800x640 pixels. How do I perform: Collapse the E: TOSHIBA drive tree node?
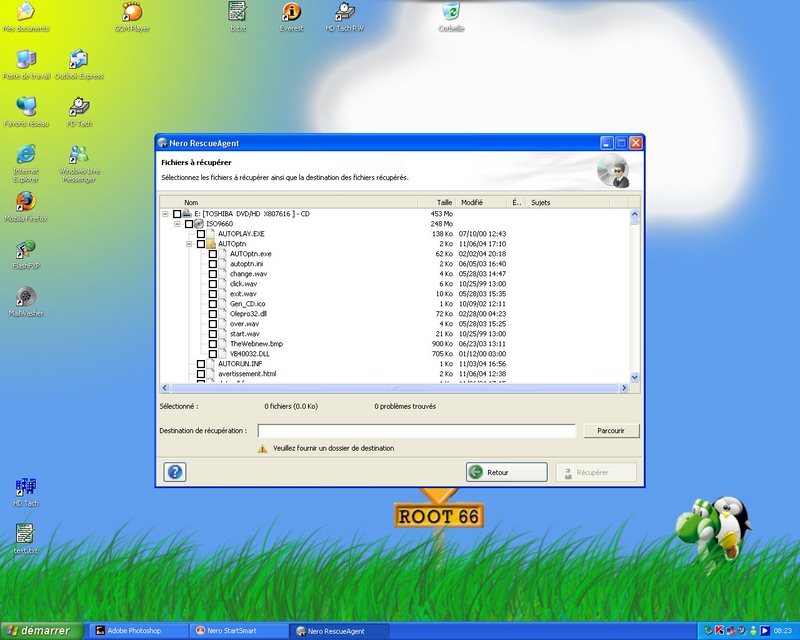tap(165, 214)
